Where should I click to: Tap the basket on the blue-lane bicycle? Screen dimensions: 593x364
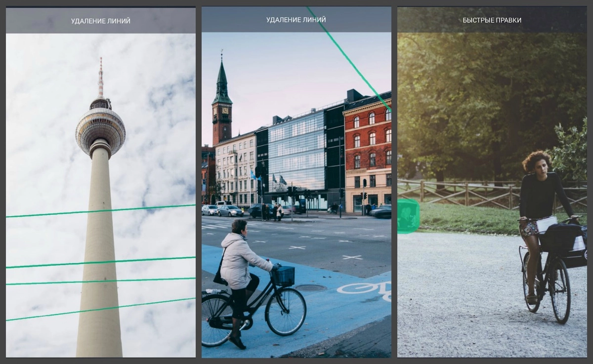[284, 276]
